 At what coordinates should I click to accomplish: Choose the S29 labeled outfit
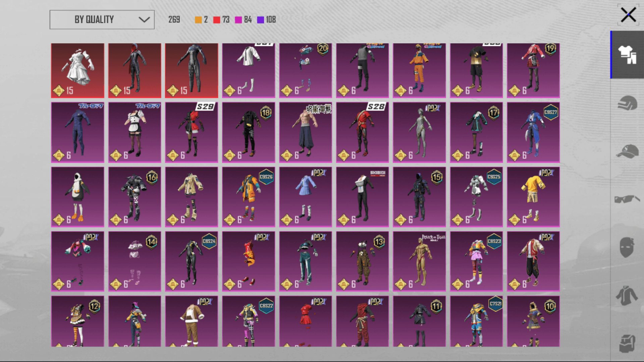pos(192,132)
